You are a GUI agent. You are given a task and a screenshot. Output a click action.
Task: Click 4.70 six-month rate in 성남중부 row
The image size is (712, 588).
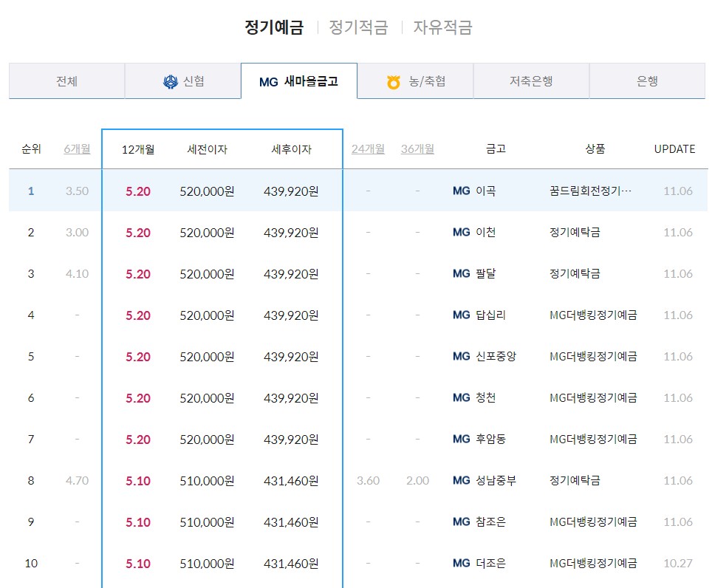(x=78, y=480)
